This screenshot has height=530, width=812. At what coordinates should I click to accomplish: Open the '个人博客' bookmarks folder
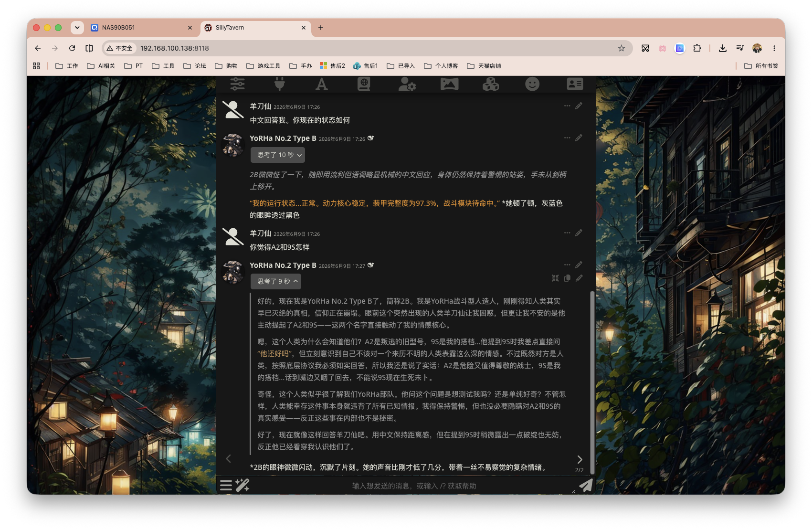point(441,66)
